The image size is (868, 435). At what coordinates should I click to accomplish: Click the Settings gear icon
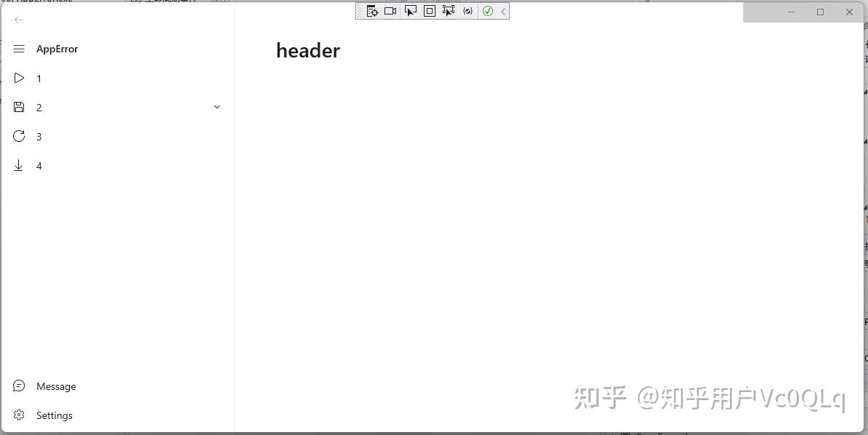(x=18, y=415)
